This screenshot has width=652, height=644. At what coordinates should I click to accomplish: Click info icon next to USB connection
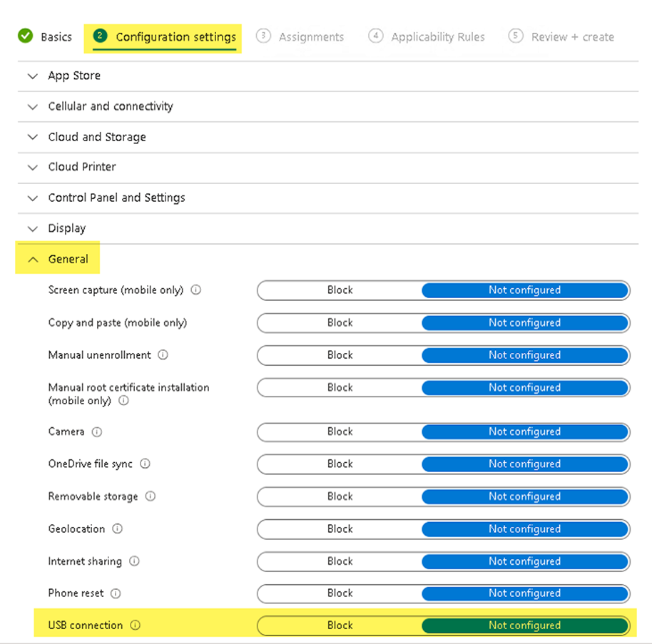pos(136,625)
